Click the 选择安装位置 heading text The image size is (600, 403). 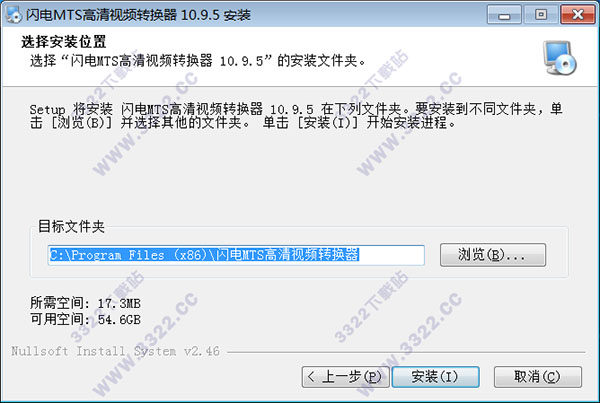pos(64,42)
